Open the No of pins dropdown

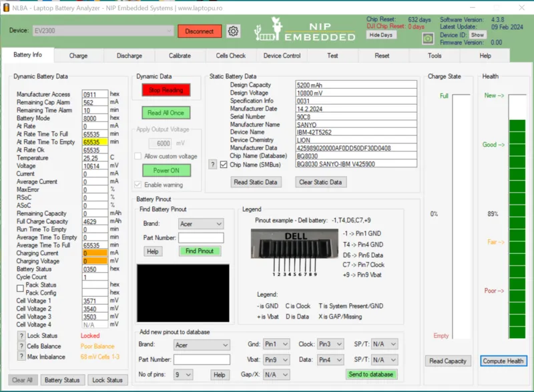click(183, 375)
